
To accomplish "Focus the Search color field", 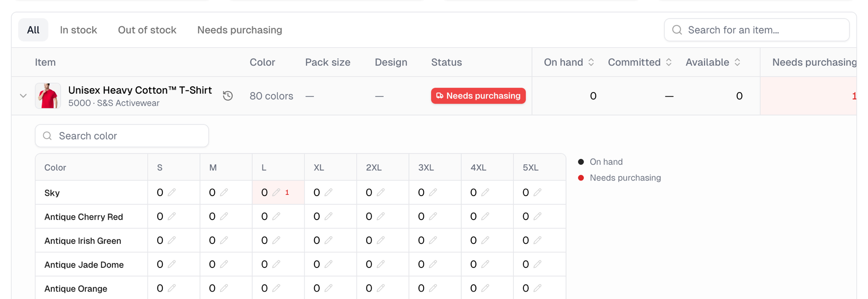I will (x=122, y=136).
